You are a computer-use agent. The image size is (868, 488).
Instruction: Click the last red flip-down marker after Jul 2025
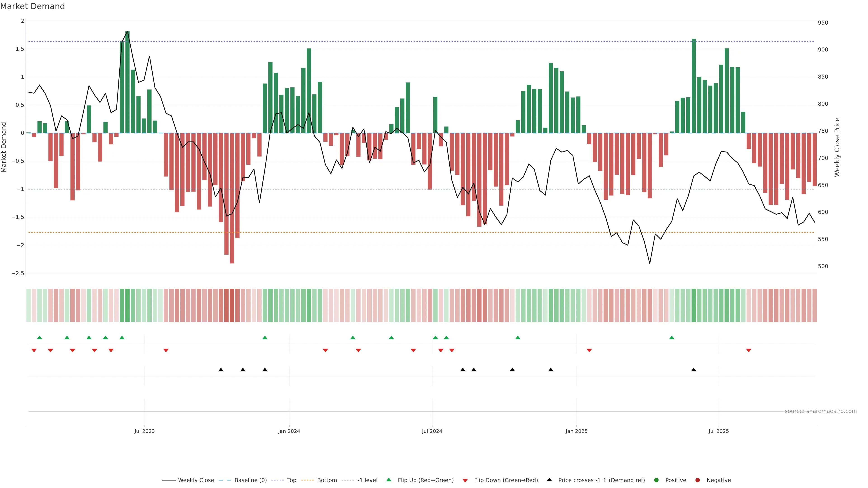pos(748,351)
